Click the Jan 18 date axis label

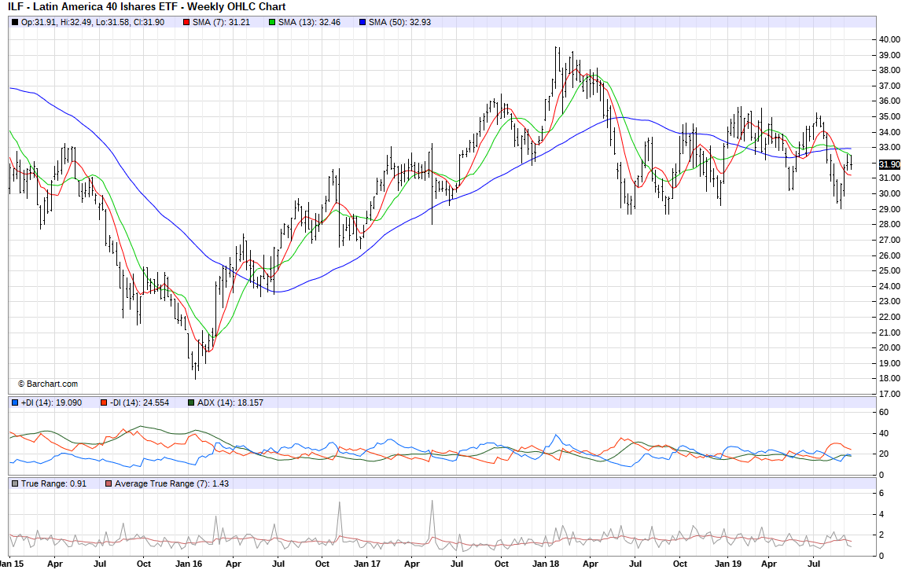point(546,564)
